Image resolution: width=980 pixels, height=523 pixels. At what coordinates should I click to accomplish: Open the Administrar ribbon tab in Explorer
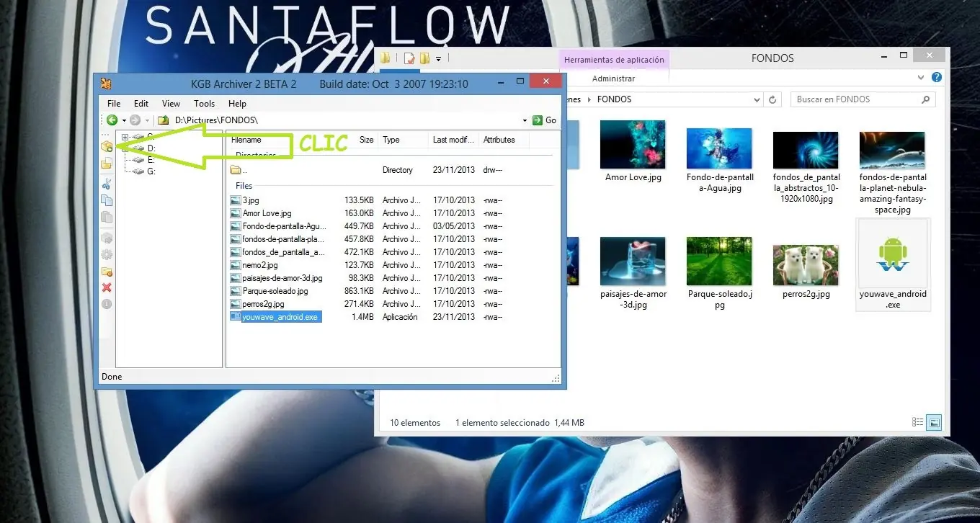tap(613, 79)
